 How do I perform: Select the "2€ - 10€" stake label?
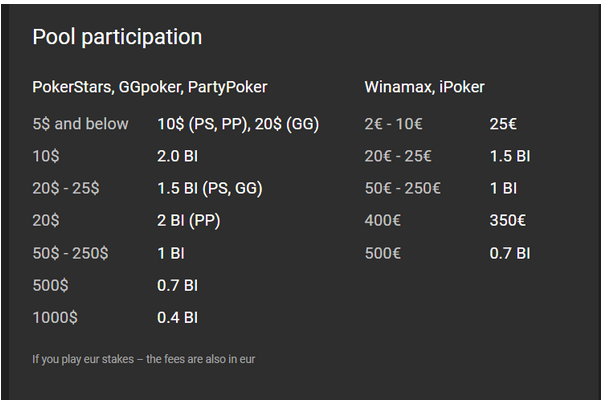pyautogui.click(x=394, y=124)
